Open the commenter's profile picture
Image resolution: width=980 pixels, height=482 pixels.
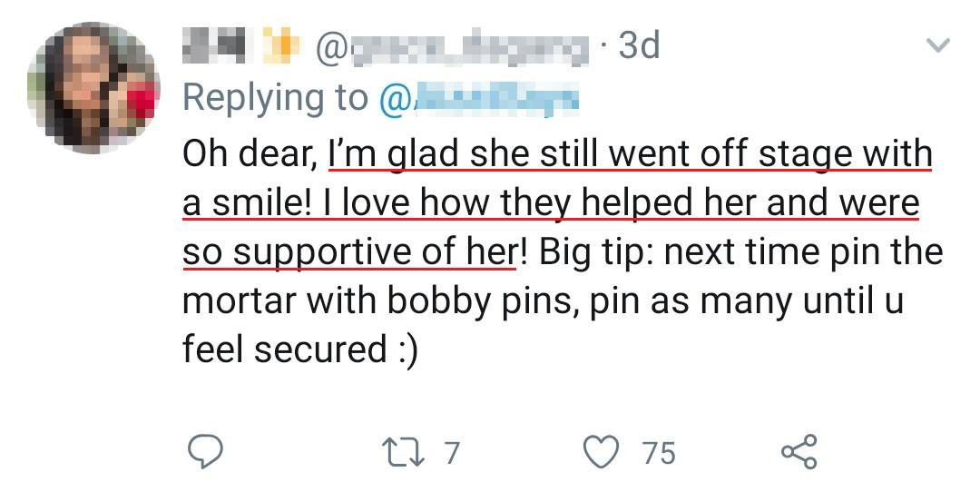93,88
